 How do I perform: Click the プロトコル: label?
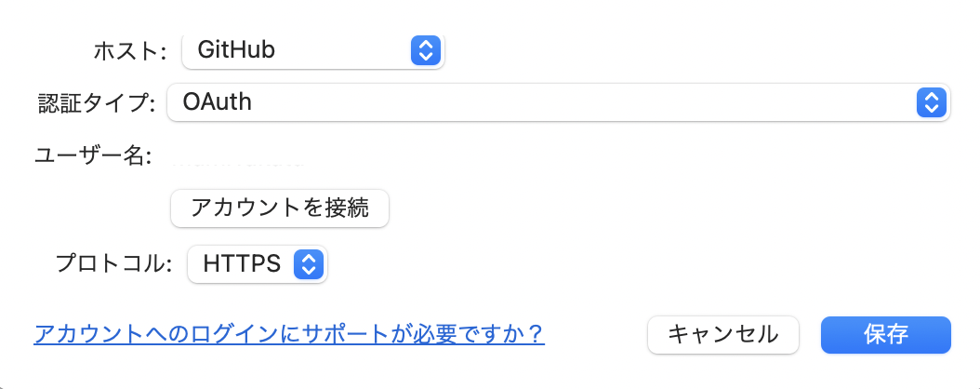pos(114,264)
